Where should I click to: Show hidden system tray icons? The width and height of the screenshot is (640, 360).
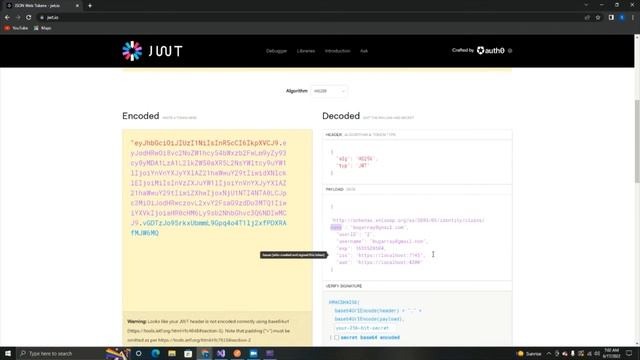point(549,353)
